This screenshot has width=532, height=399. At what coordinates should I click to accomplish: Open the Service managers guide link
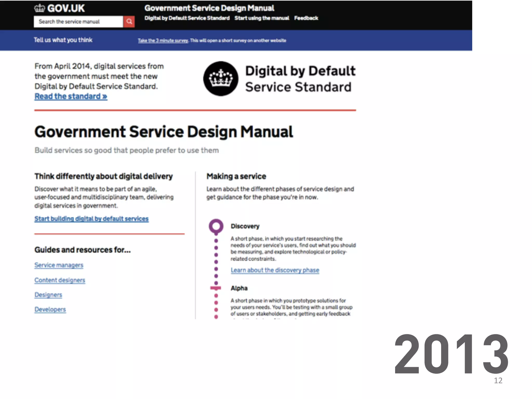[59, 265]
